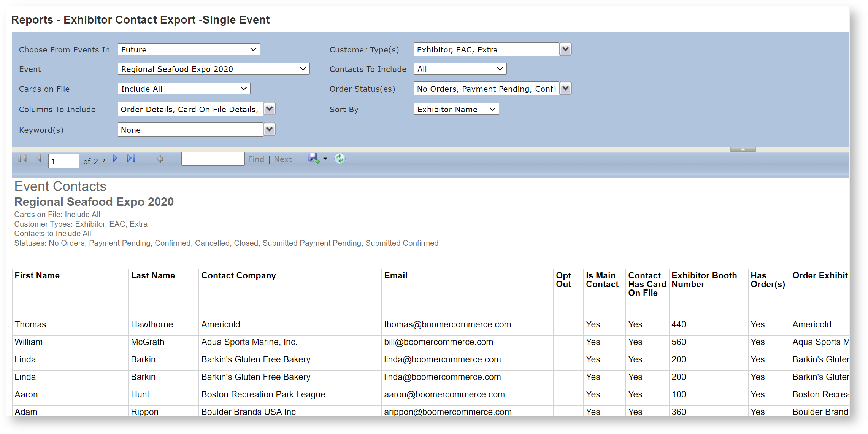The height and width of the screenshot is (434, 868).
Task: Open the export format dropdown arrow
Action: point(325,159)
